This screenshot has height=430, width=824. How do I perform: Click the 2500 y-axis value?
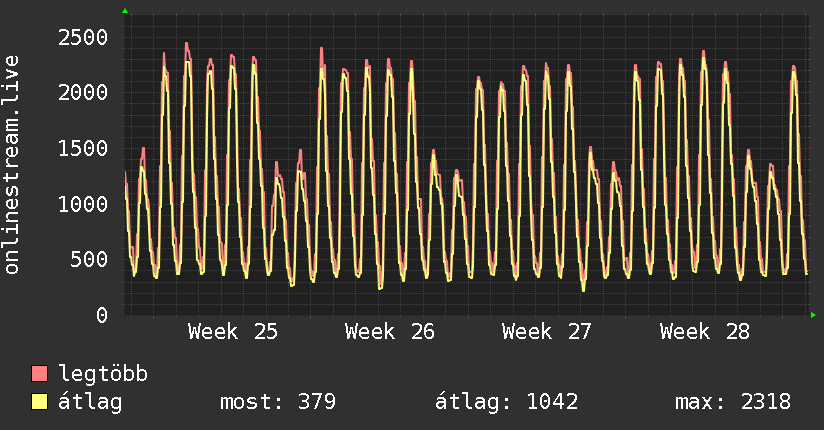coord(83,37)
